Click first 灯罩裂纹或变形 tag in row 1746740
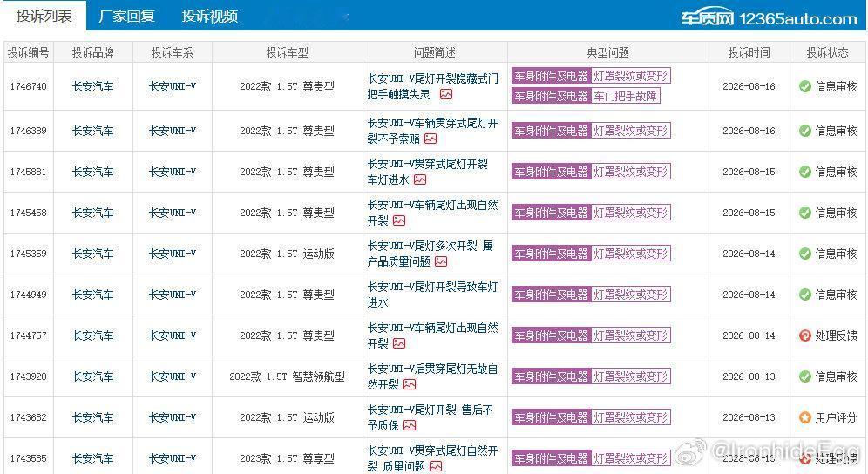The image size is (868, 474). (630, 76)
